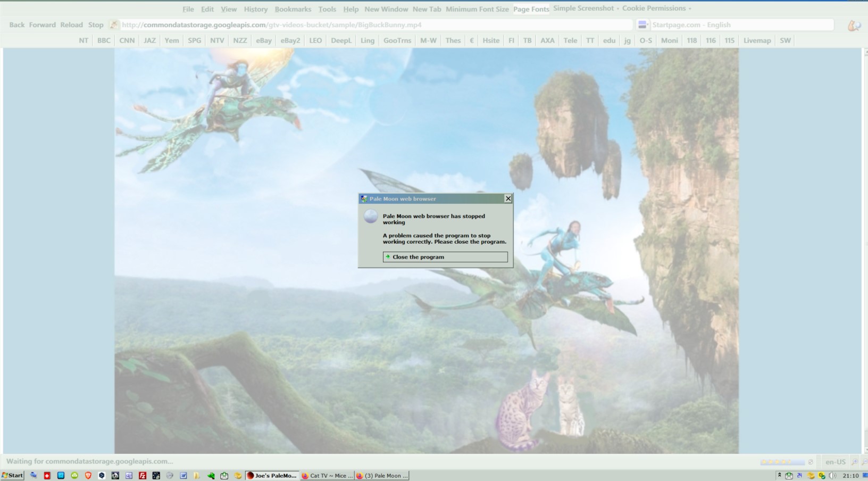Open the History menu
The height and width of the screenshot is (481, 868).
pyautogui.click(x=256, y=9)
